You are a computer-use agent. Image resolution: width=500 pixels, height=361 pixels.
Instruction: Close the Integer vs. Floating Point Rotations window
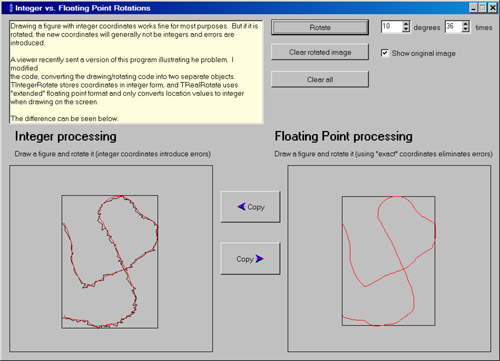493,8
